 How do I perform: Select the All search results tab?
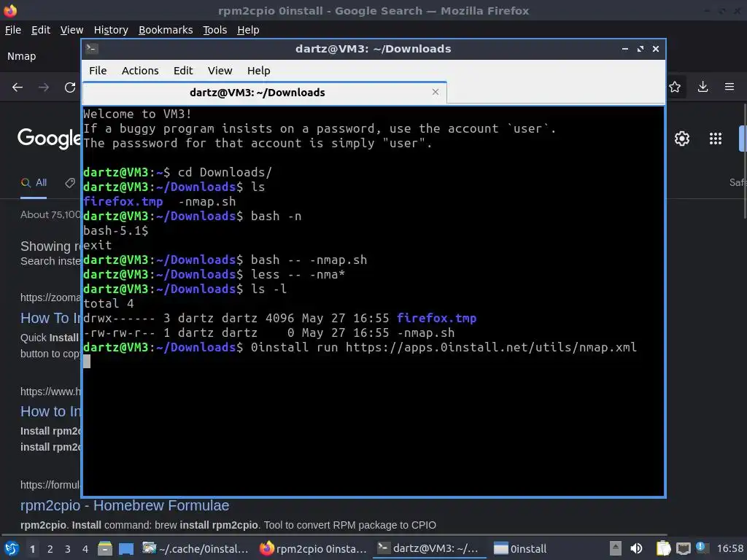34,183
